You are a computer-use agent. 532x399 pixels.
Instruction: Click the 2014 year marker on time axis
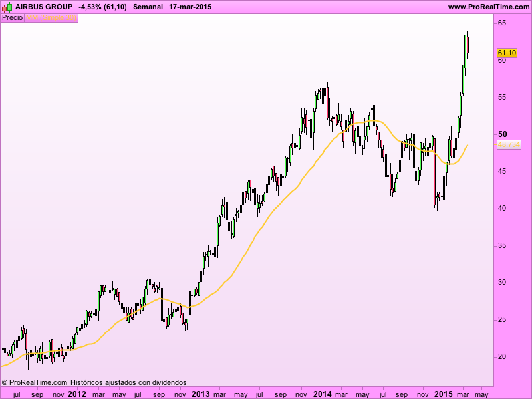[x=323, y=394]
